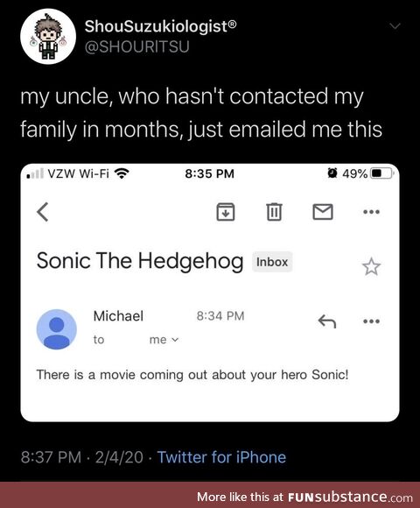
Task: Archive the Sonic The Hedgehog email
Action: [x=226, y=212]
